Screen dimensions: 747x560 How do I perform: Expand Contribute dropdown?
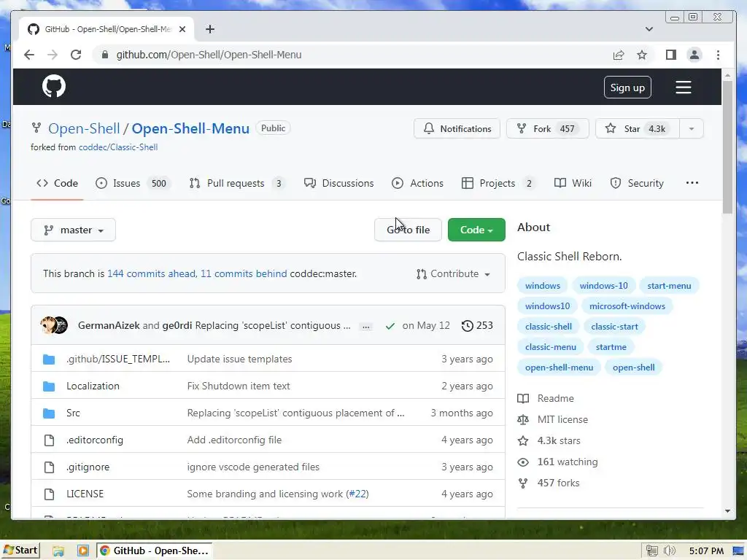click(x=453, y=274)
